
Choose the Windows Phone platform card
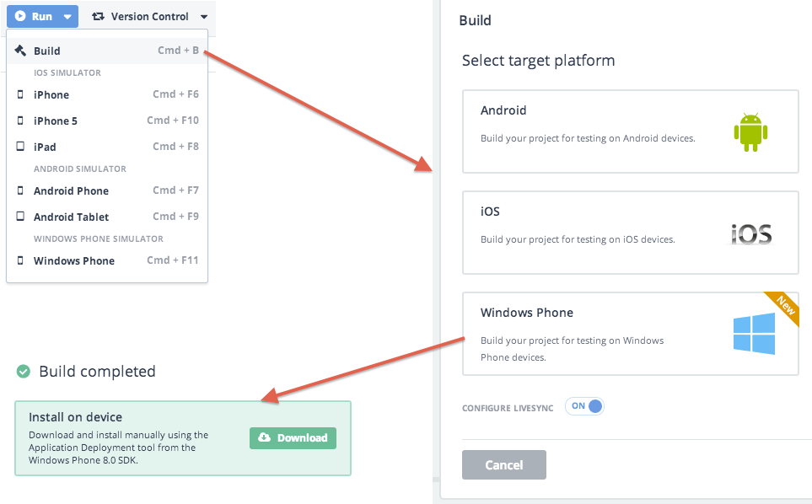pos(630,334)
